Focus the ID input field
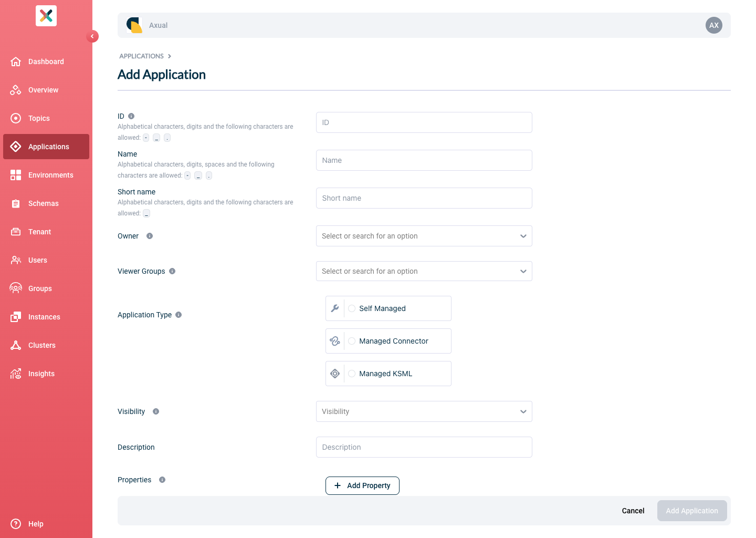The image size is (756, 538). [x=424, y=122]
